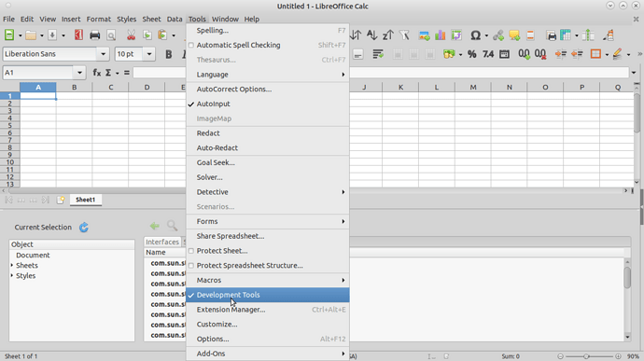Click the Print icon in toolbar
This screenshot has width=644, height=361.
pyautogui.click(x=95, y=35)
